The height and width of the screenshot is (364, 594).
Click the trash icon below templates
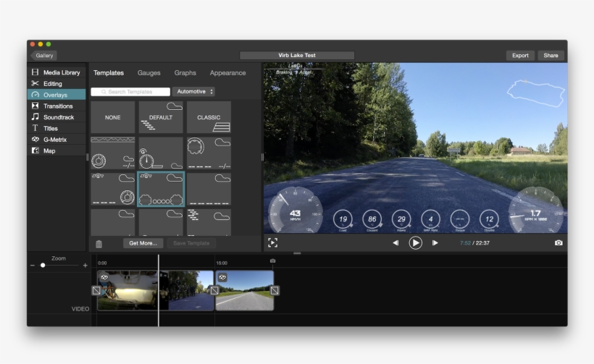coord(99,244)
